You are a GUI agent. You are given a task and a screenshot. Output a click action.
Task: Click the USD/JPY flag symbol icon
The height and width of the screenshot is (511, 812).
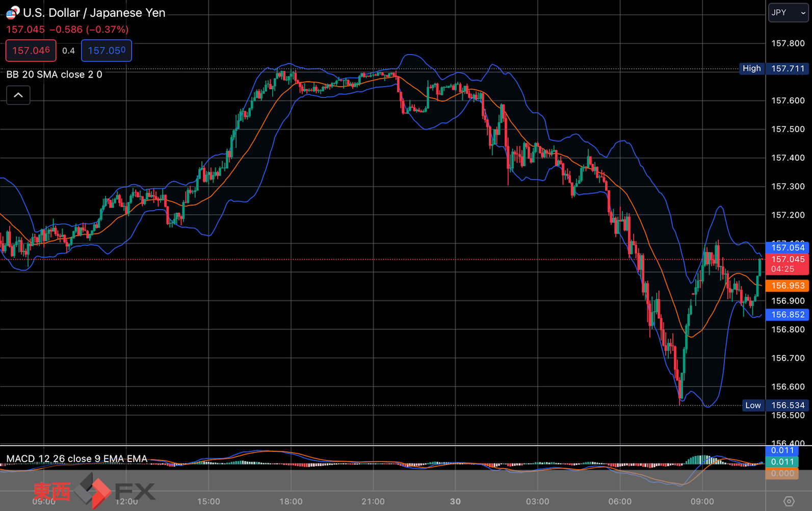pos(13,12)
